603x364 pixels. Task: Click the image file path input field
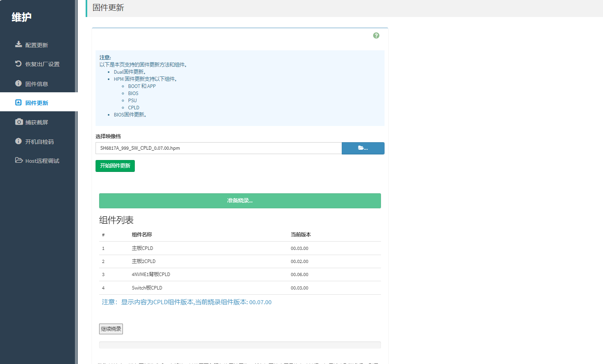(218, 148)
